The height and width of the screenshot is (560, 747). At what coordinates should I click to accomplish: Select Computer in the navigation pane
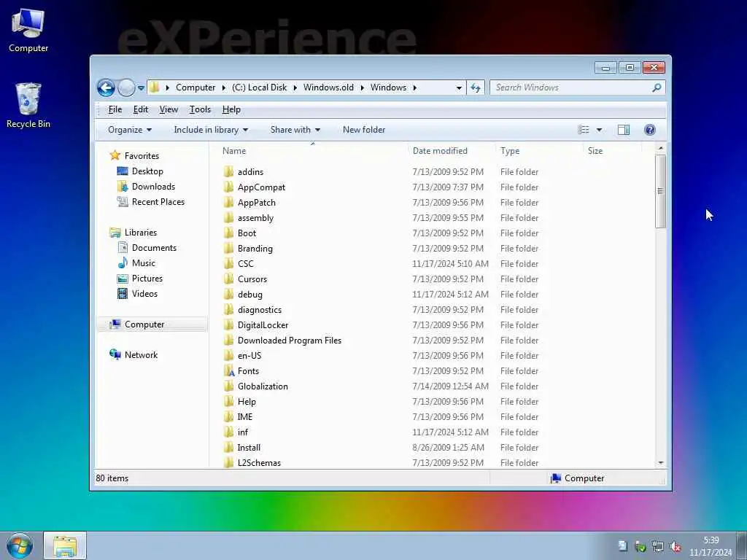click(152, 324)
